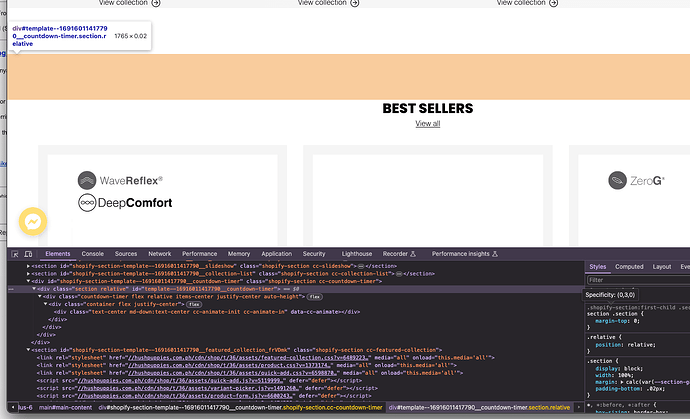Open the Performance insights tab
Screen dimensions: 690x419
pos(460,254)
